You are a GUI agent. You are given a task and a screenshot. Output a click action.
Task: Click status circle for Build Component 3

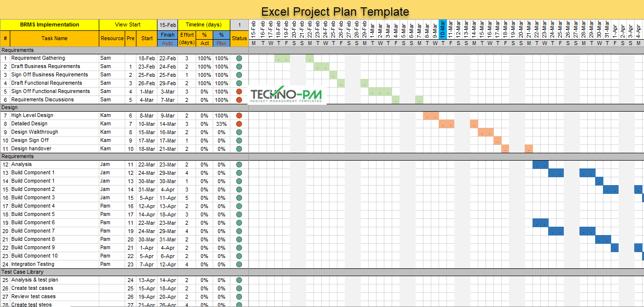point(239,198)
